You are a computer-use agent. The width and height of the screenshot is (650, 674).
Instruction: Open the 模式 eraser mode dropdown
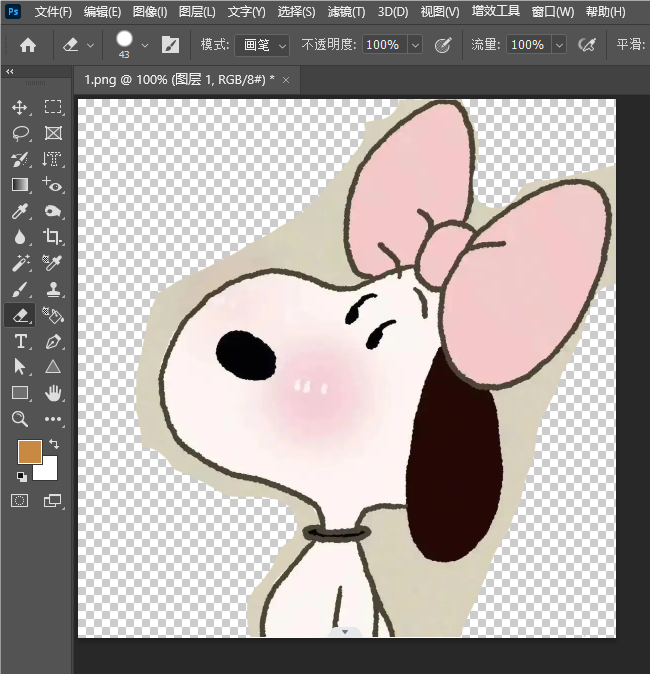tap(264, 45)
